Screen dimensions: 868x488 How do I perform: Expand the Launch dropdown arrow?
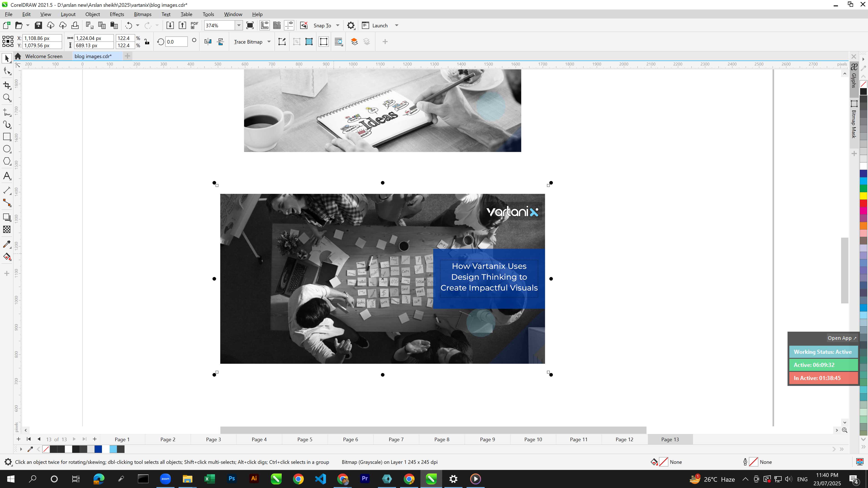click(x=397, y=25)
